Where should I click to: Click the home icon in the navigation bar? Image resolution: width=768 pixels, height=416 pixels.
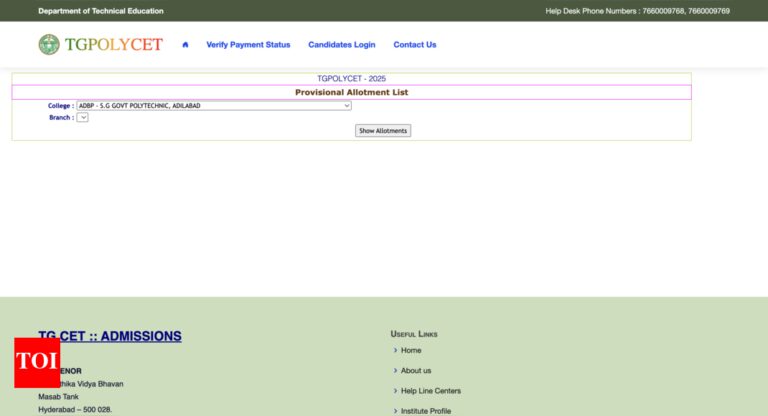pyautogui.click(x=185, y=45)
